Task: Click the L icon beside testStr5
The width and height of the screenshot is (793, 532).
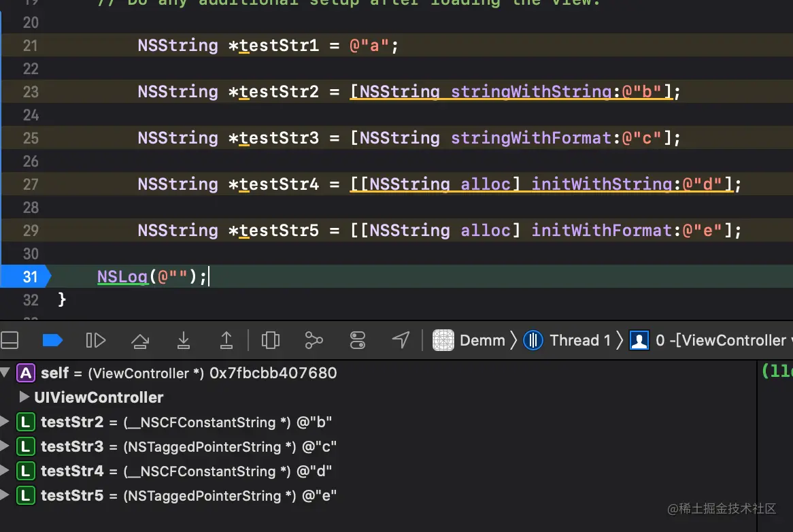Action: (26, 495)
